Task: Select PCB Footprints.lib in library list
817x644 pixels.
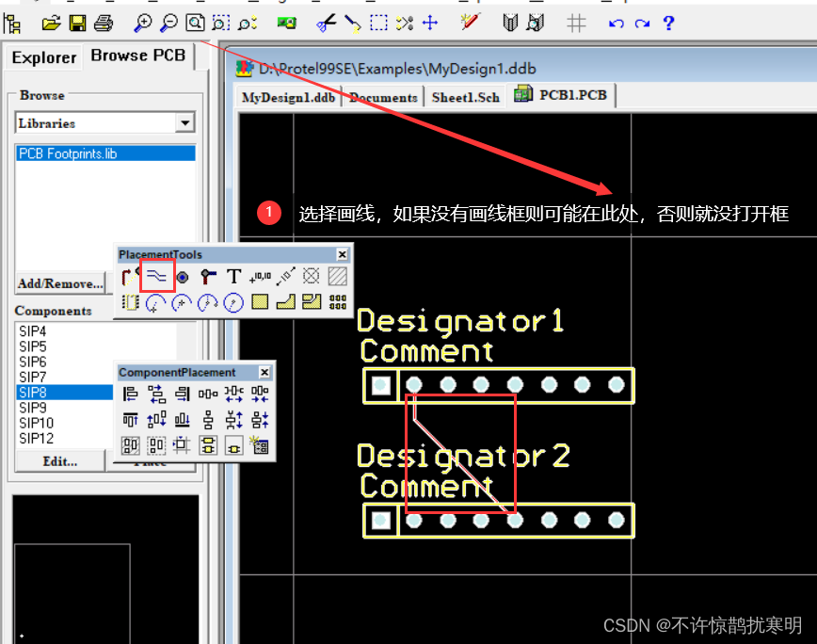Action: [106, 153]
